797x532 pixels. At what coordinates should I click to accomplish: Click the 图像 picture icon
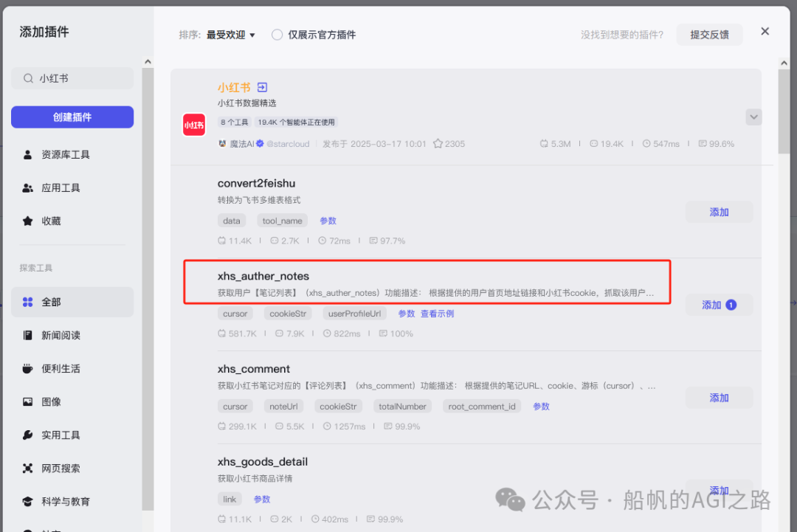(x=27, y=402)
